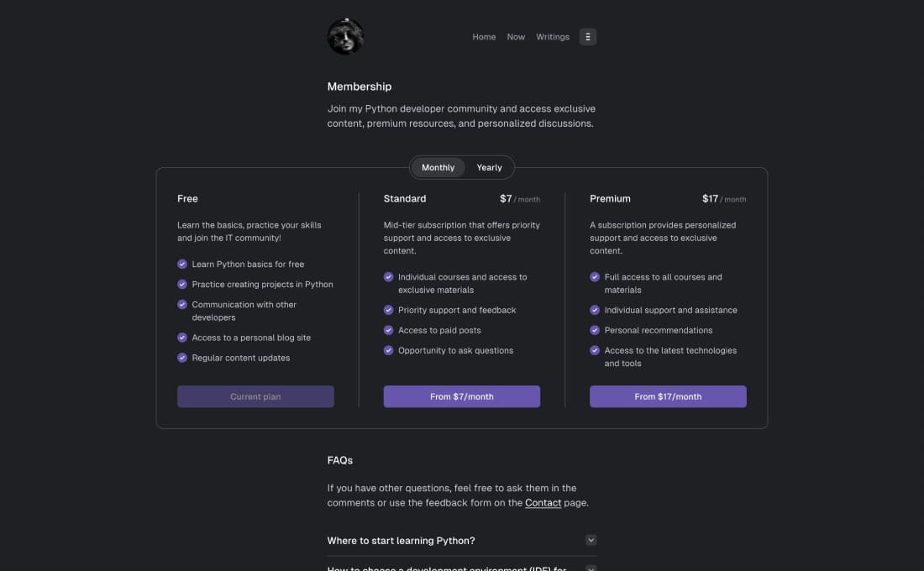Select Monthly billing option

click(x=438, y=168)
